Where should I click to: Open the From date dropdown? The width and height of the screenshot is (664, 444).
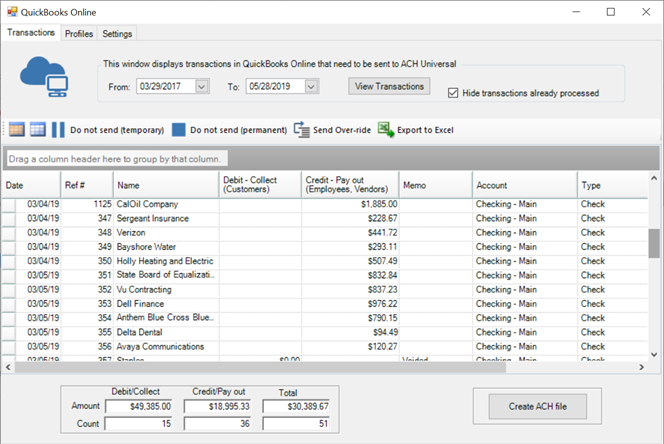pos(202,86)
